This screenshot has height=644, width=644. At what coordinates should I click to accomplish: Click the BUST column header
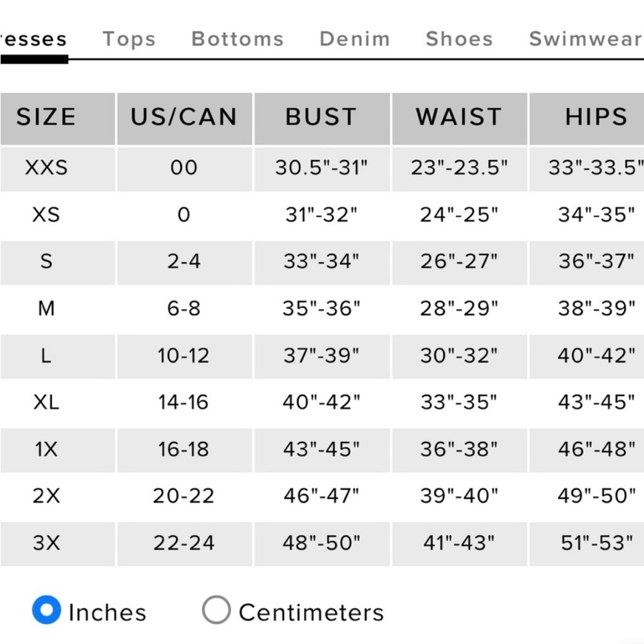[x=321, y=117]
